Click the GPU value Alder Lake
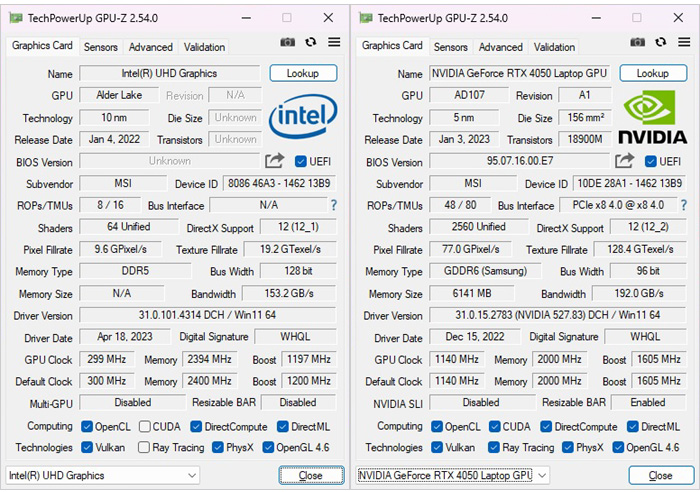This screenshot has height=492, width=700. tap(119, 95)
